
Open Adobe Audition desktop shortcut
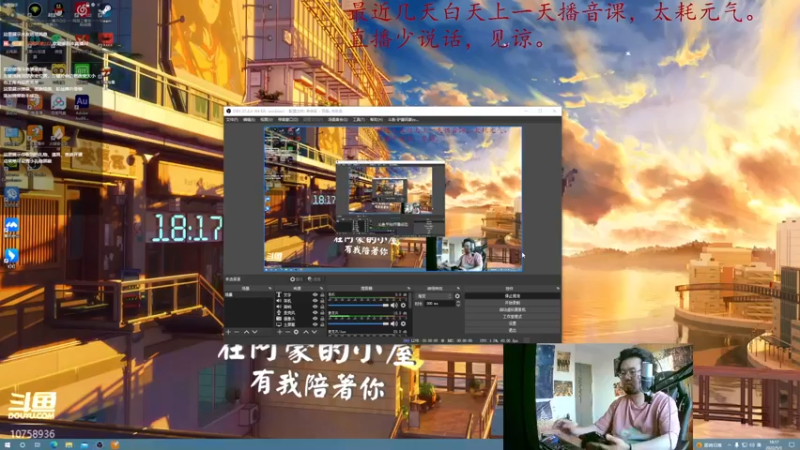coord(82,104)
